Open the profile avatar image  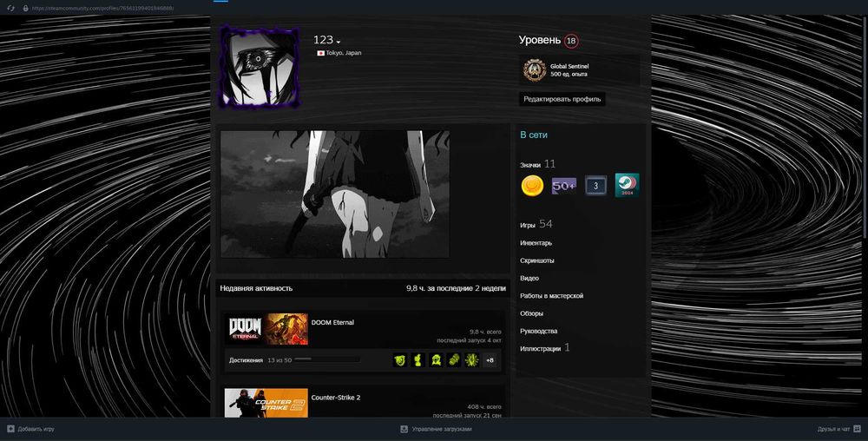pos(260,68)
